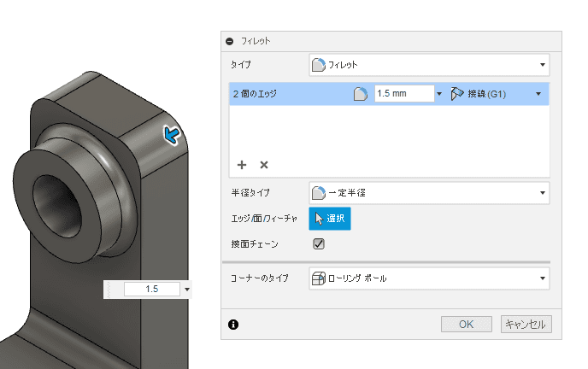Click the 接線 (G1) continuity icon
This screenshot has width=588, height=369.
[x=456, y=94]
